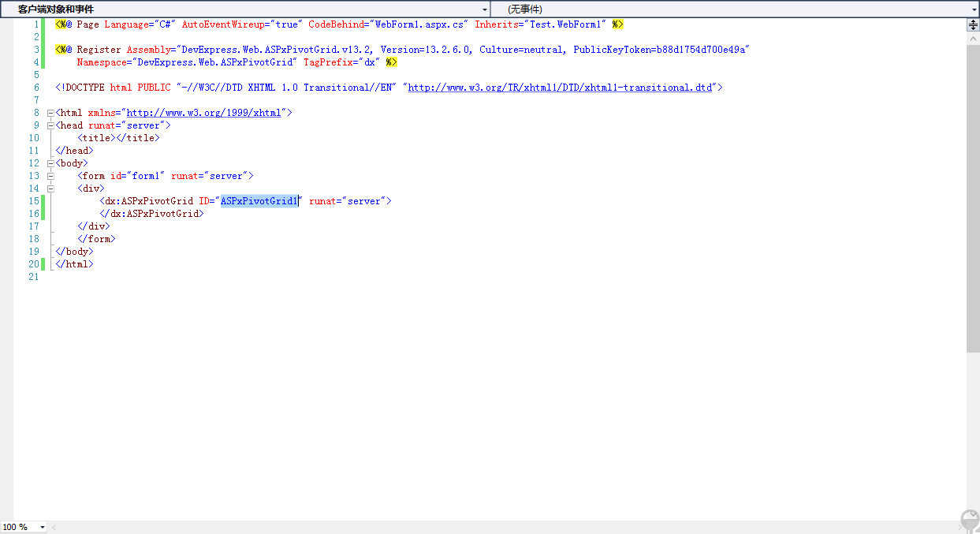The width and height of the screenshot is (980, 534).
Task: Click the highlighted ASPxPivotGrid1 ID value
Action: point(259,201)
